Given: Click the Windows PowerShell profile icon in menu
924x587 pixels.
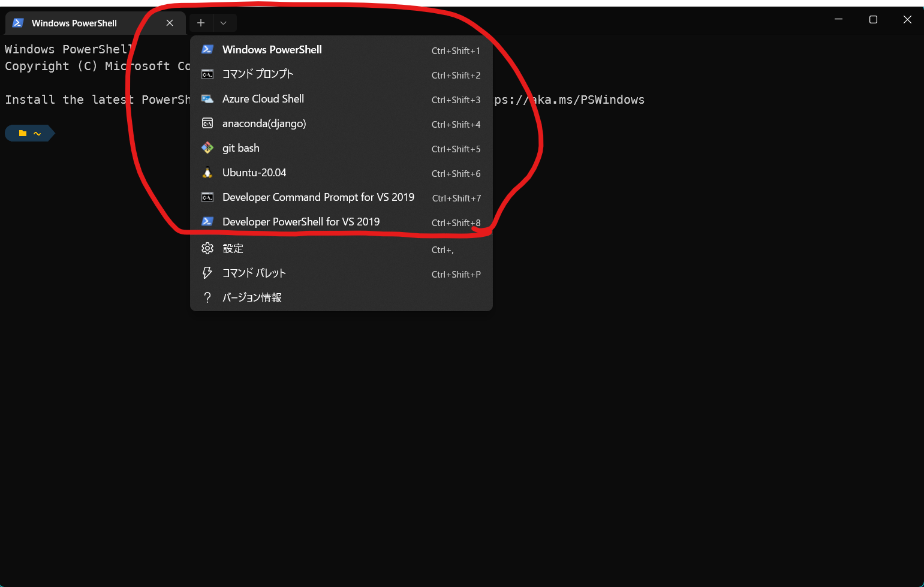Looking at the screenshot, I should 207,50.
